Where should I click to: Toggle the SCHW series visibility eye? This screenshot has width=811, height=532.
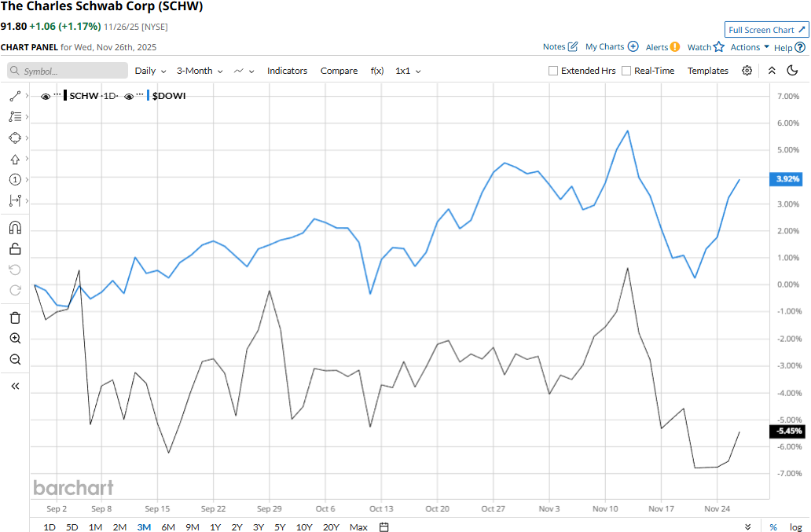tap(46, 96)
